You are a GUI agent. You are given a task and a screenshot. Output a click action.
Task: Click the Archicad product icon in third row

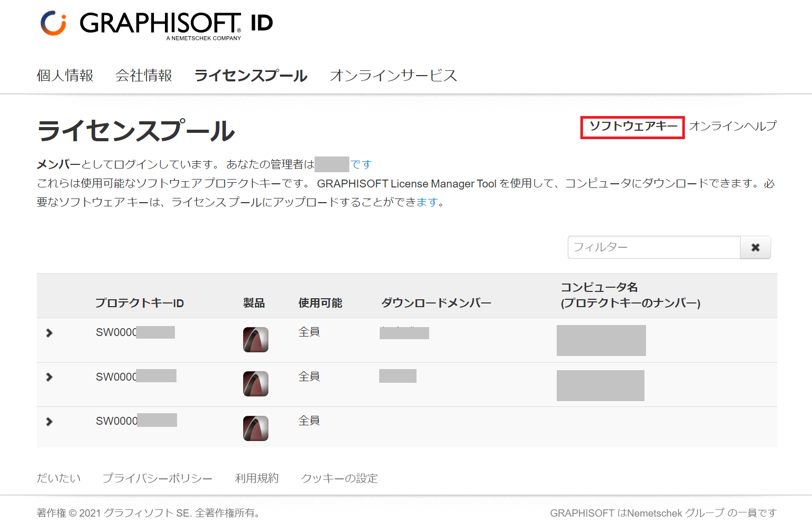[256, 428]
